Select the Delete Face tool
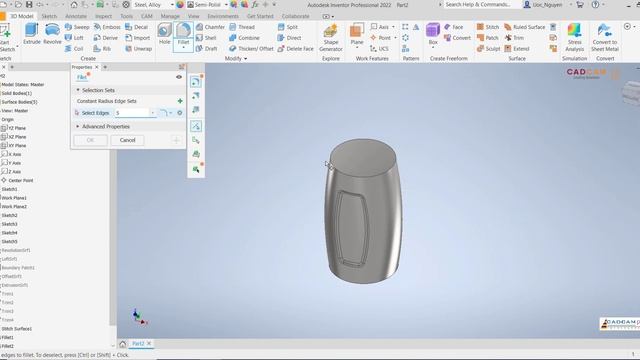 pos(296,49)
